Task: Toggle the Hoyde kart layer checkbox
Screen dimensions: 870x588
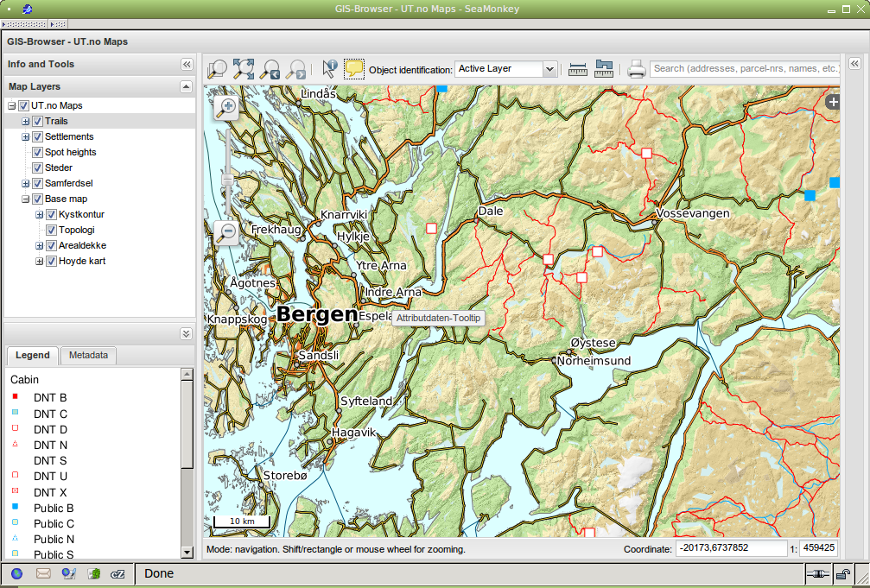Action: coord(52,261)
